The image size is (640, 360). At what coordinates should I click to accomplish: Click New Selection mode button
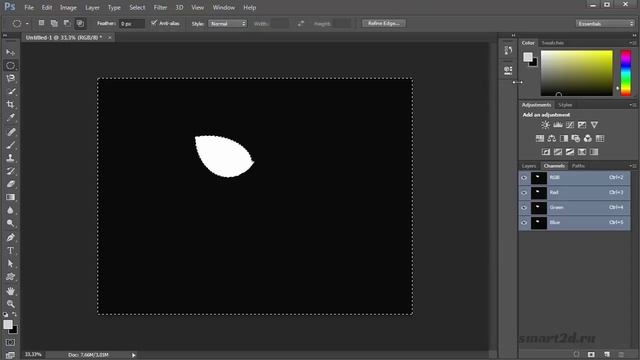[41, 23]
